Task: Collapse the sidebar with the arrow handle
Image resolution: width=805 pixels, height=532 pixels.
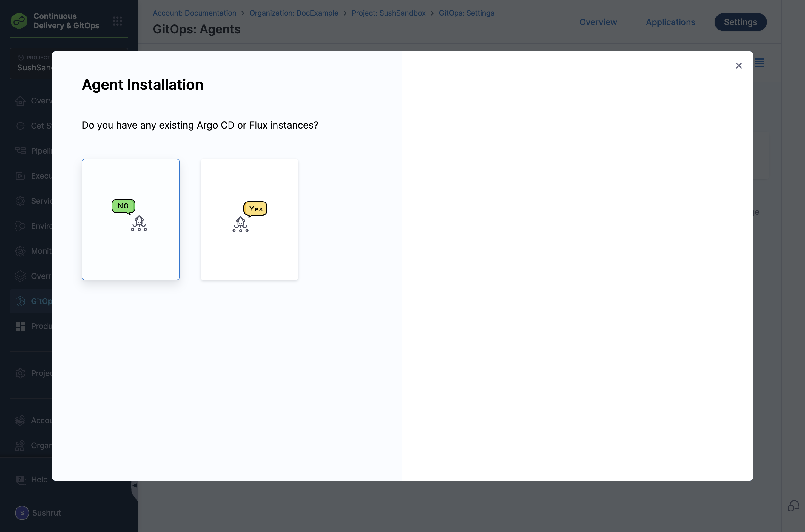Action: click(135, 485)
